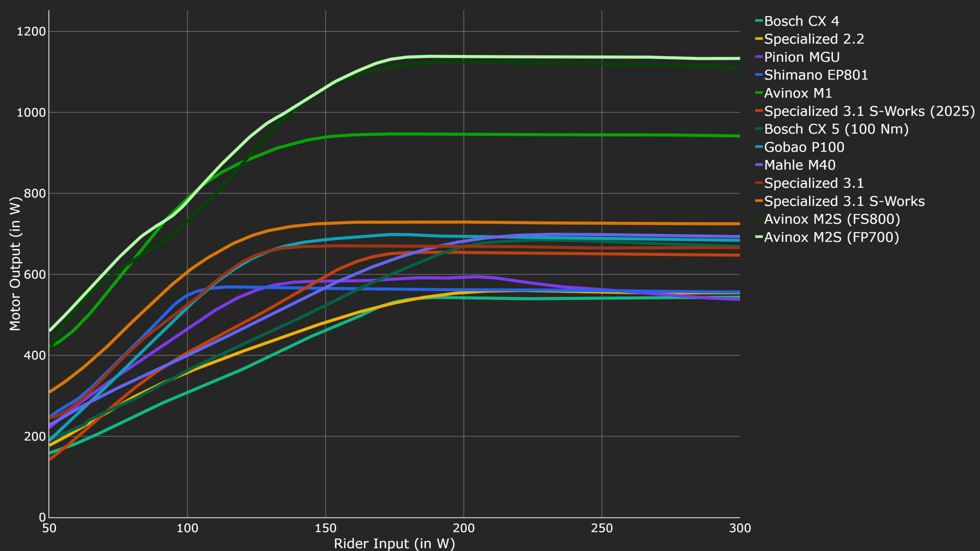980x551 pixels.
Task: Click the Shimano EP801 legend label
Action: pyautogui.click(x=816, y=75)
